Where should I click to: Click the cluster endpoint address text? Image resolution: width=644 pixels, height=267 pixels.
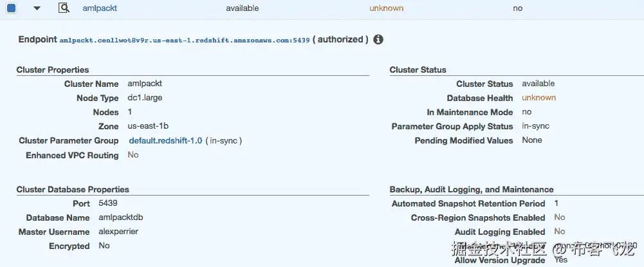tap(185, 40)
